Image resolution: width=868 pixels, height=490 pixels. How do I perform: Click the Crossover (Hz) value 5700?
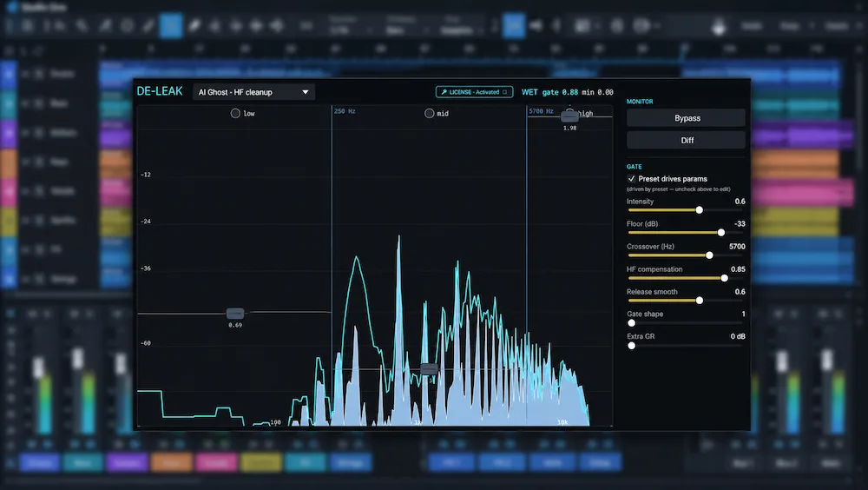point(737,247)
